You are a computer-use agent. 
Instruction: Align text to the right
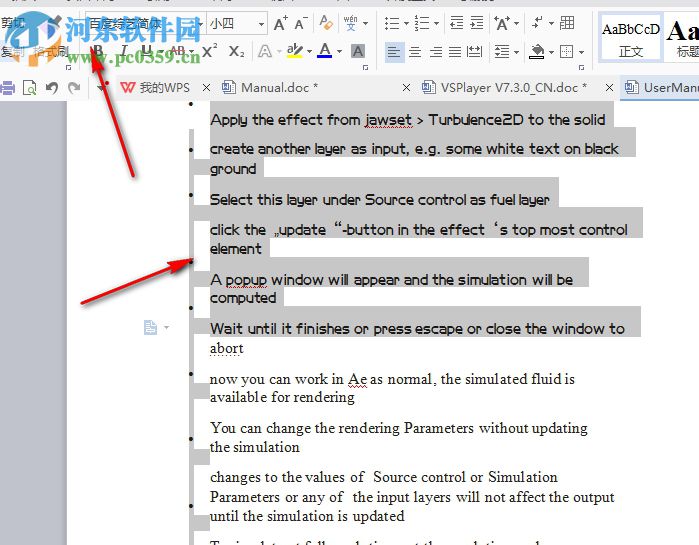[x=435, y=52]
